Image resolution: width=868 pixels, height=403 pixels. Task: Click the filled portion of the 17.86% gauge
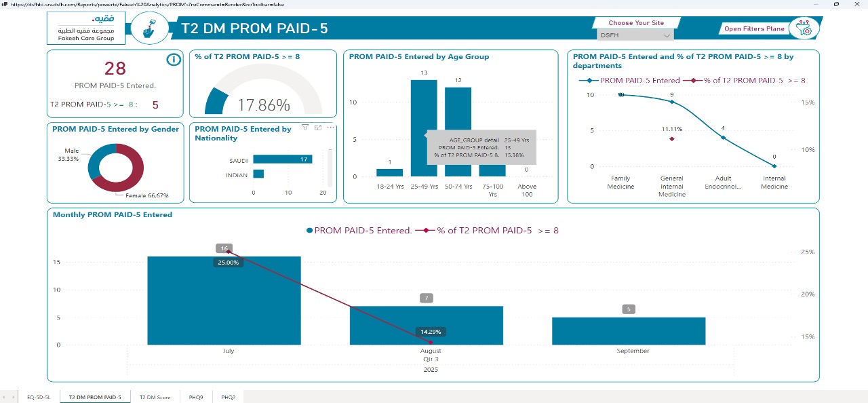[x=216, y=102]
